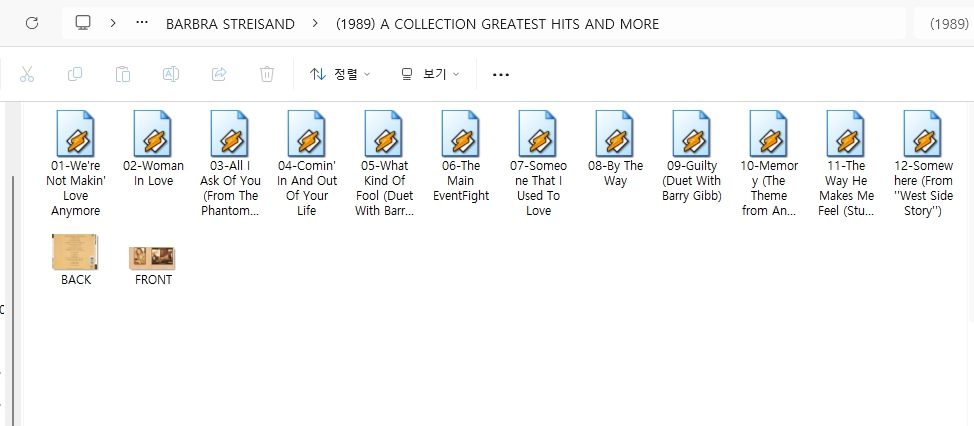Click the Refresh icon in address bar
This screenshot has height=426, width=974.
pos(31,23)
